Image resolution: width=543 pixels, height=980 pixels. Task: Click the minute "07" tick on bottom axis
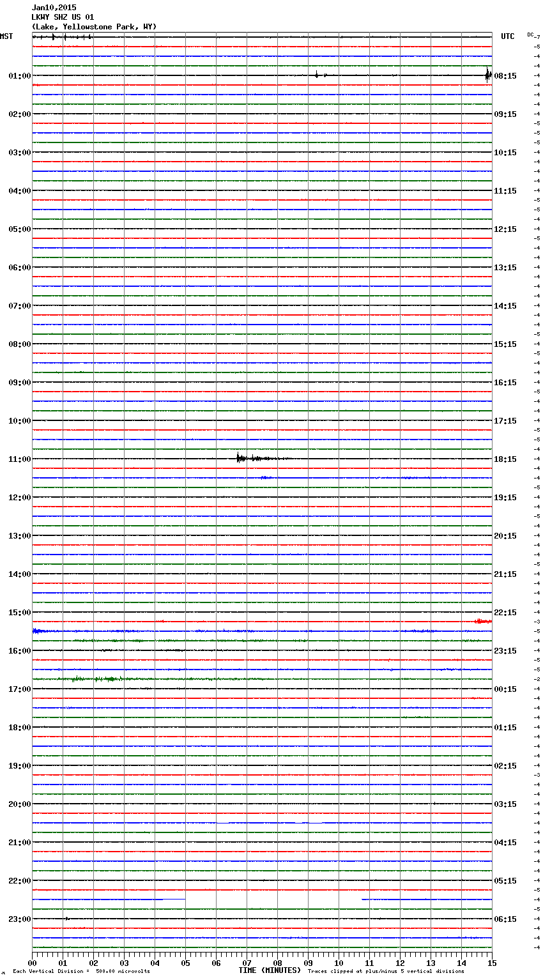coord(247,963)
